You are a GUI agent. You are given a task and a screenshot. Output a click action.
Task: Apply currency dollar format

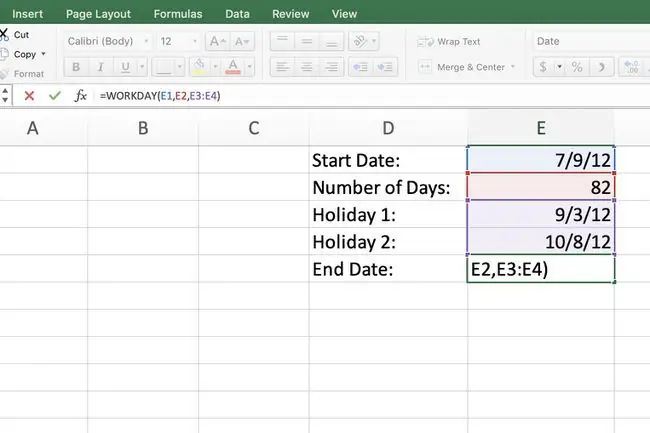pos(543,67)
